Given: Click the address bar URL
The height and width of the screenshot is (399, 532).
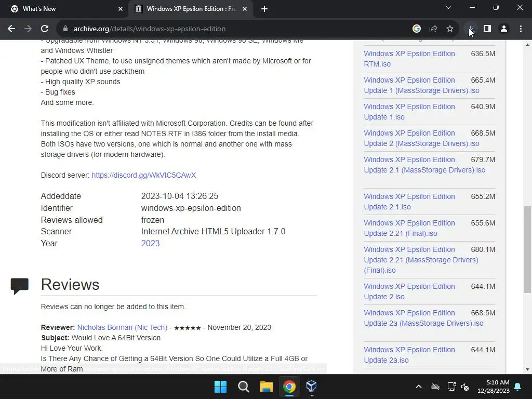Looking at the screenshot, I should pyautogui.click(x=150, y=29).
